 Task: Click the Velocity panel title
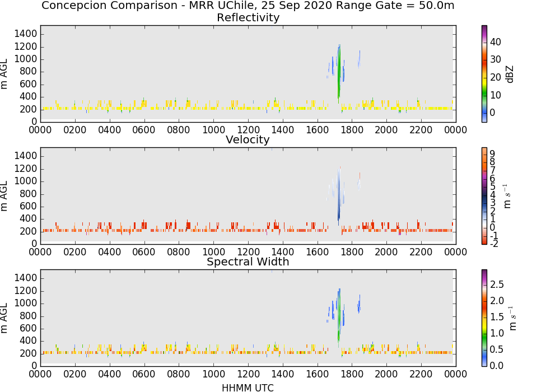click(x=248, y=139)
